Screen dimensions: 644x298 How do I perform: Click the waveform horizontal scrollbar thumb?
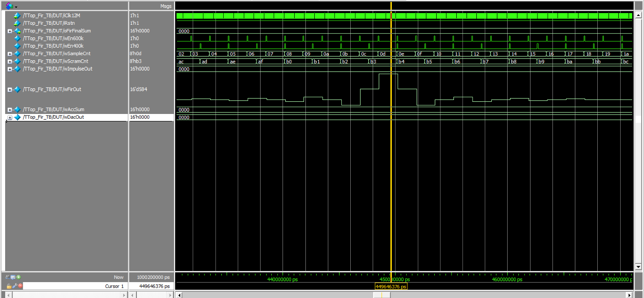[382, 295]
